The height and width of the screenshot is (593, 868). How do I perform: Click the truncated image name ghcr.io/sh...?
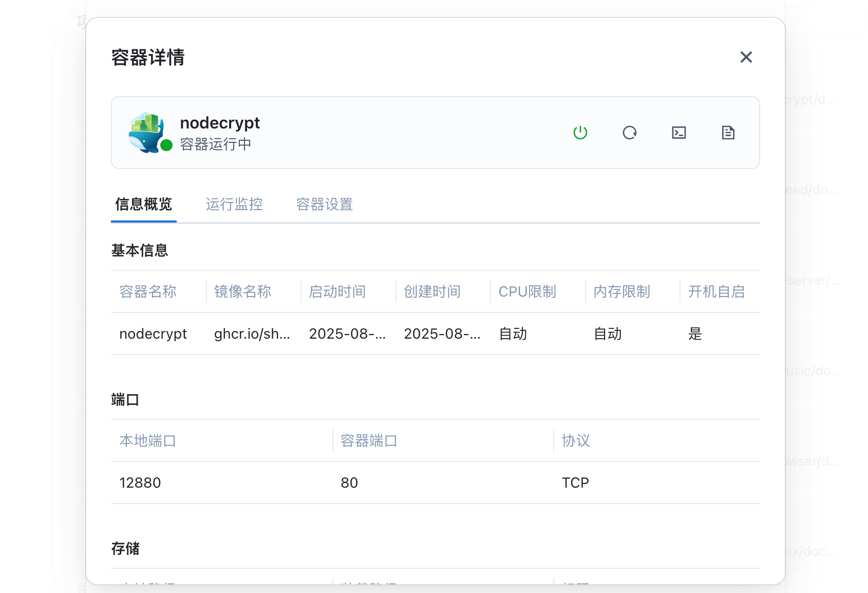(252, 334)
